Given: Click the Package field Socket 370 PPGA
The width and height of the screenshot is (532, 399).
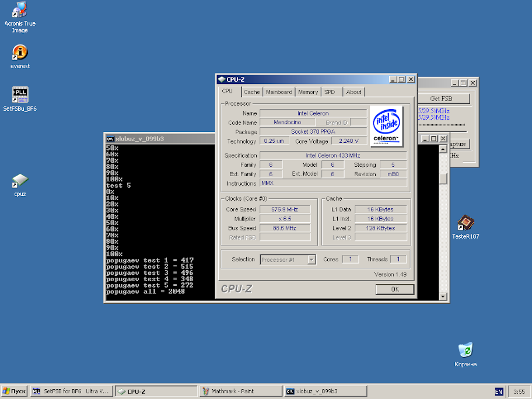Looking at the screenshot, I should tap(313, 132).
